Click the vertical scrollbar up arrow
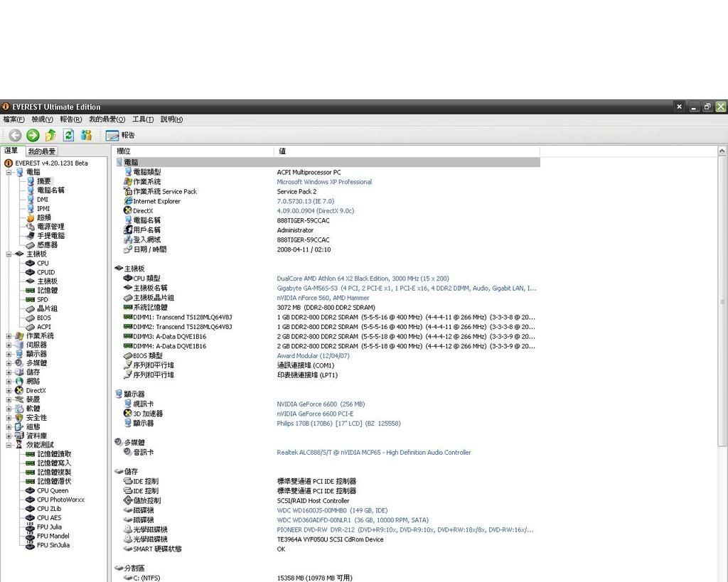 click(722, 151)
